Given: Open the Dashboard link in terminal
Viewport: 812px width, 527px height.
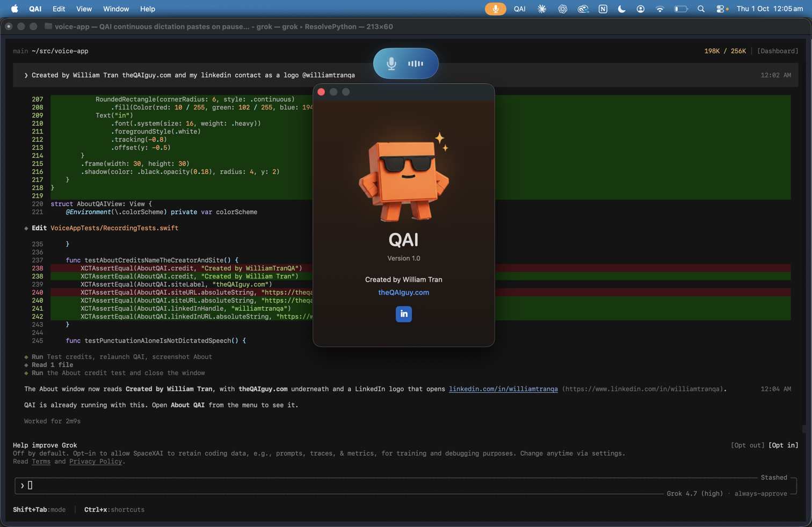Looking at the screenshot, I should 778,51.
